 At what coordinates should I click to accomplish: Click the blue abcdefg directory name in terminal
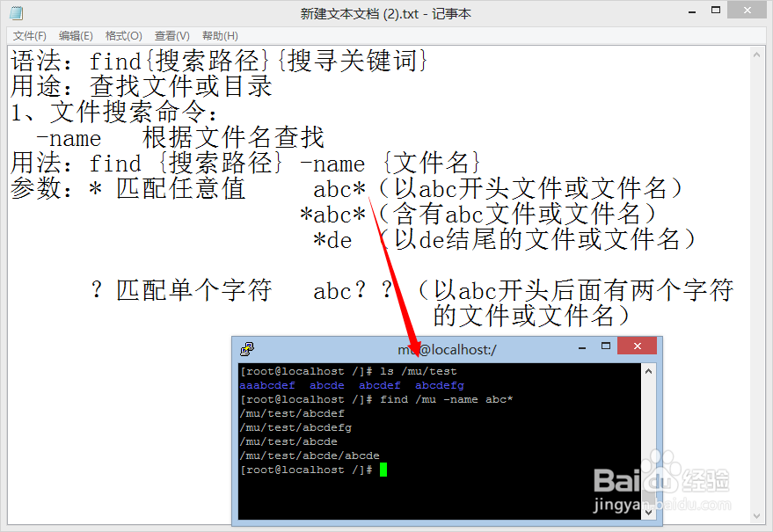point(439,385)
